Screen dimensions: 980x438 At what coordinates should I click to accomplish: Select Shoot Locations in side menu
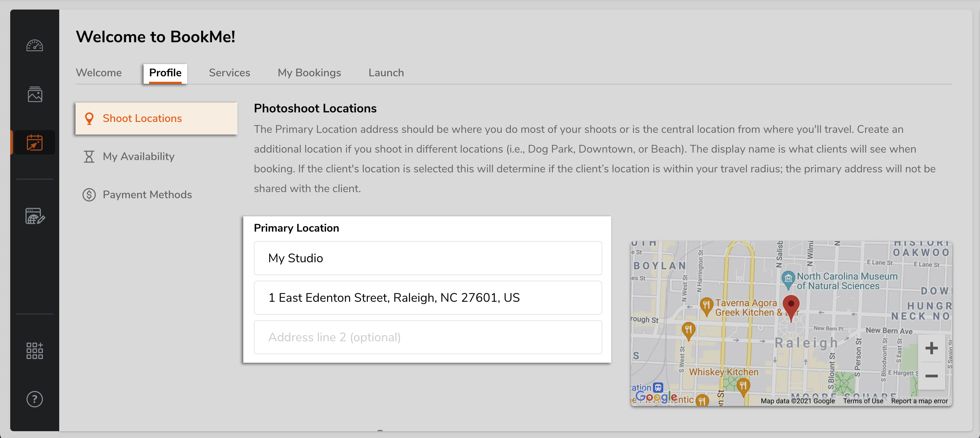coord(157,119)
